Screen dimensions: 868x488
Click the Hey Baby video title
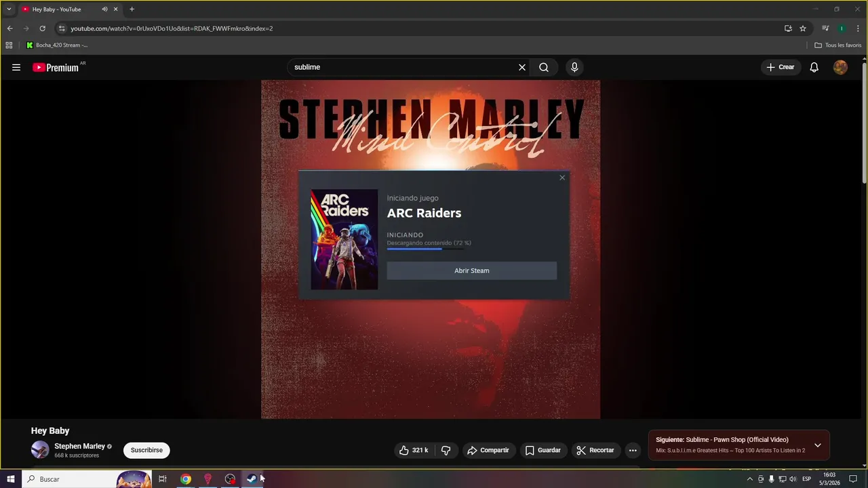coord(50,431)
